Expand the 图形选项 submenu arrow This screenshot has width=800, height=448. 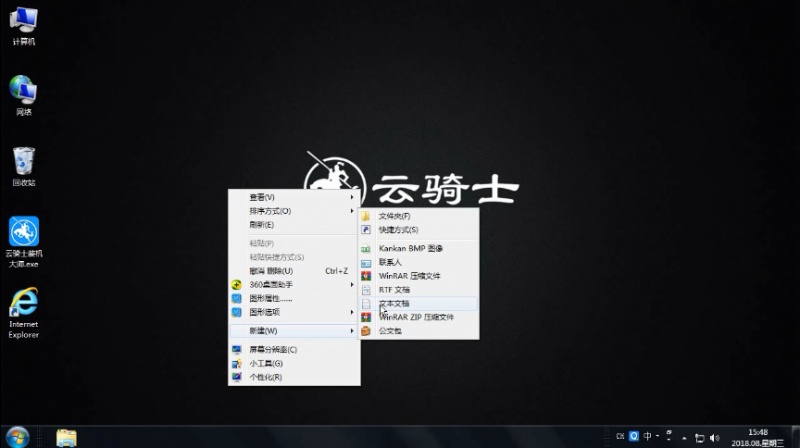[352, 312]
